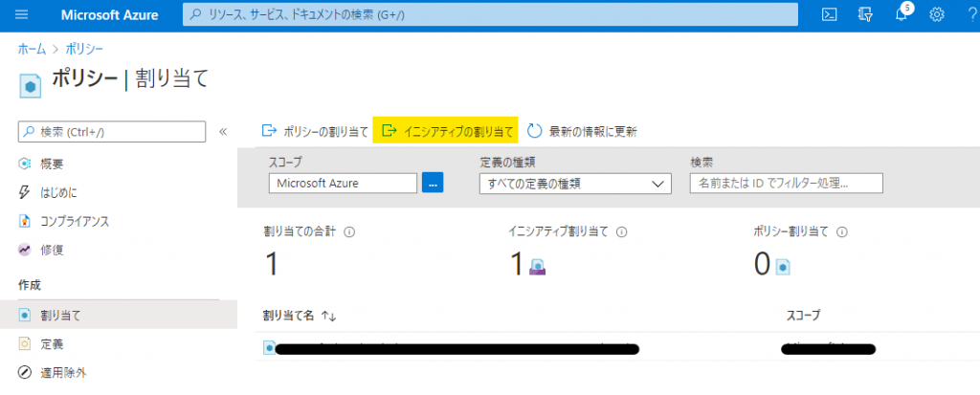This screenshot has width=980, height=395.
Task: Click the 適用除外 exemptions icon
Action: click(24, 373)
